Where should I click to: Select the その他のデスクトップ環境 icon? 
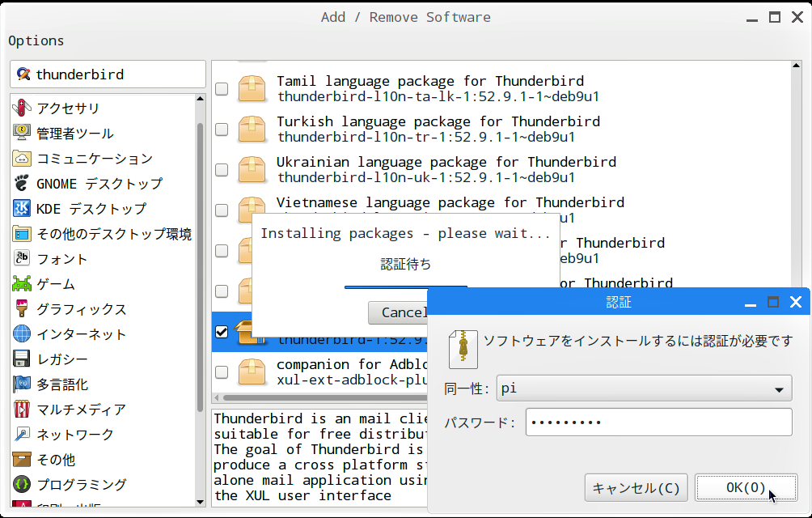22,234
